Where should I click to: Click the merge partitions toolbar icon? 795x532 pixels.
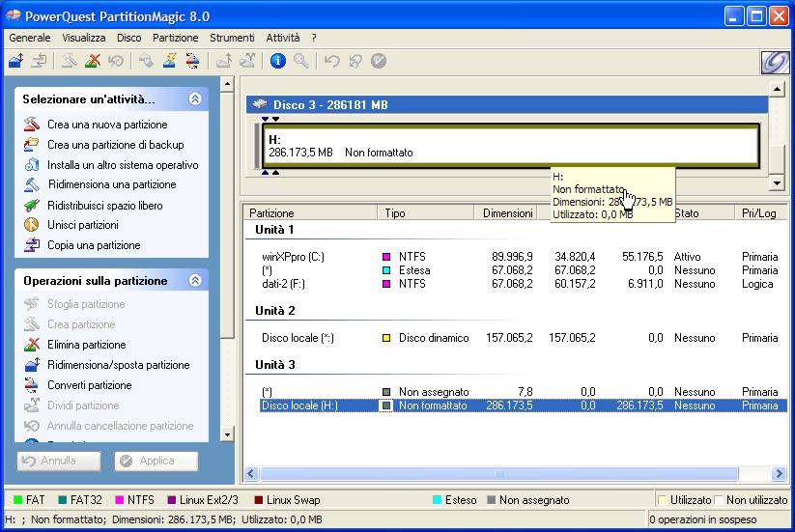coord(223,61)
